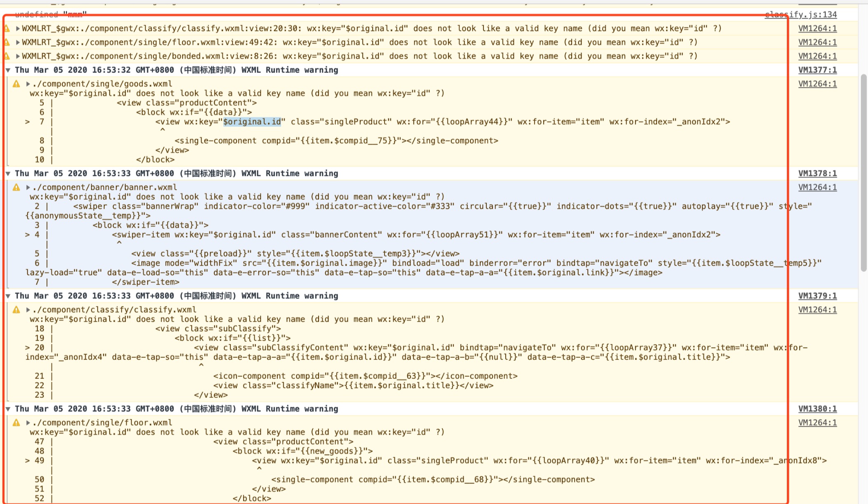Collapse warning group linked to VM1378:1
The image size is (868, 504).
8,173
